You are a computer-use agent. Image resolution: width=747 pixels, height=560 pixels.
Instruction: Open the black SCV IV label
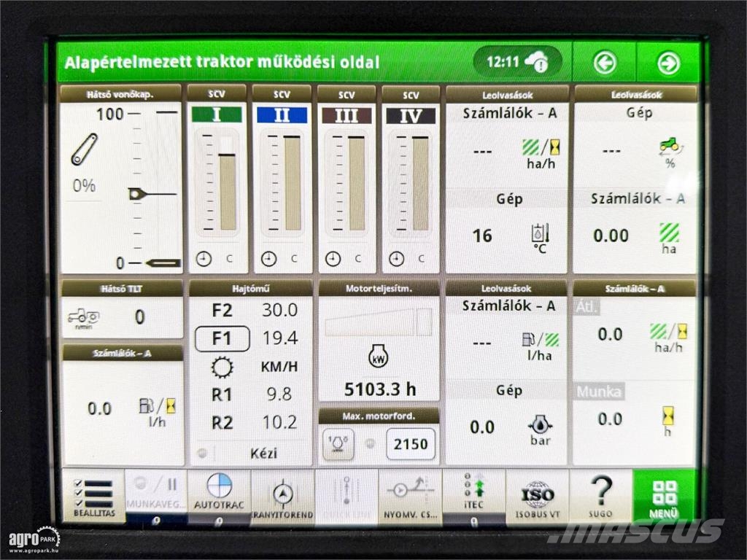tap(411, 116)
